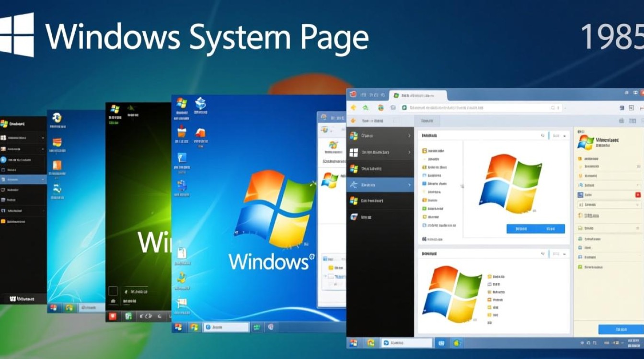Image resolution: width=644 pixels, height=359 pixels.
Task: Open Start button on the rightmost window's taskbar
Action: coord(354,343)
